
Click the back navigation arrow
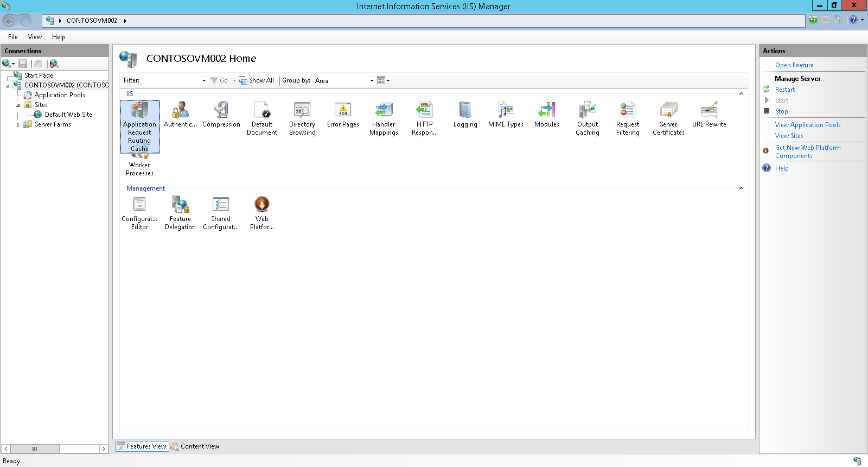pos(9,21)
